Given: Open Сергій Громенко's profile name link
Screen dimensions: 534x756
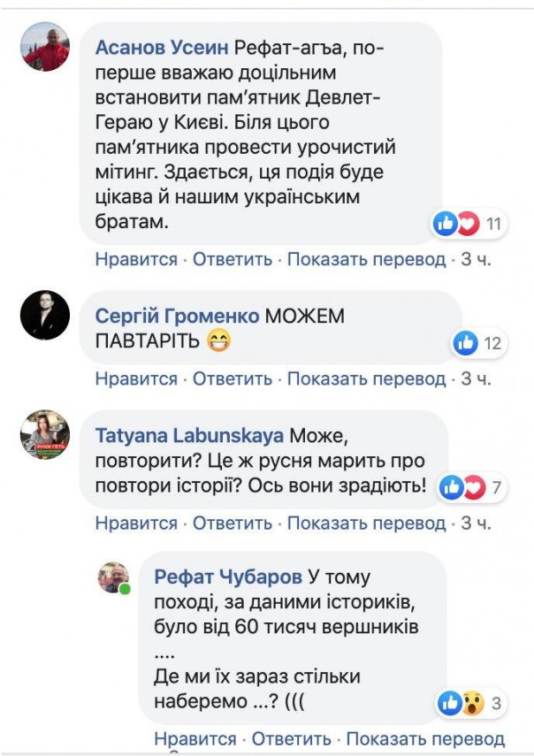Looking at the screenshot, I should 177,316.
